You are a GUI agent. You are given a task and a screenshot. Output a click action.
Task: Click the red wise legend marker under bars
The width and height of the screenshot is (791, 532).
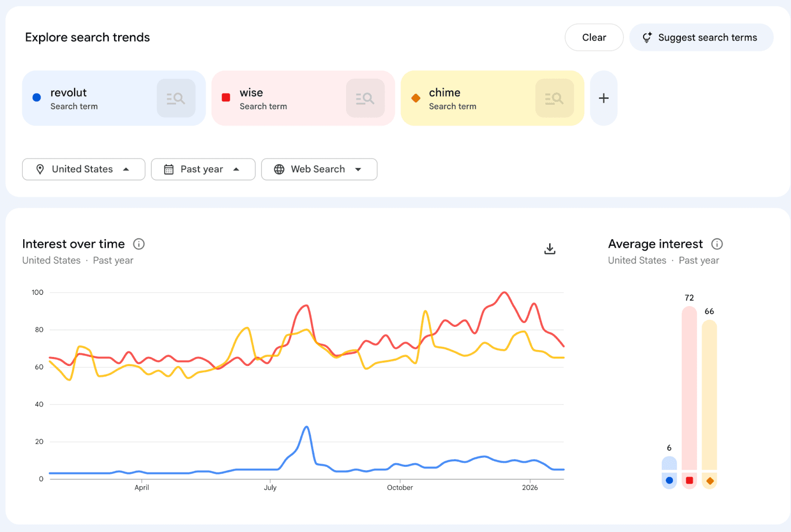pos(689,481)
